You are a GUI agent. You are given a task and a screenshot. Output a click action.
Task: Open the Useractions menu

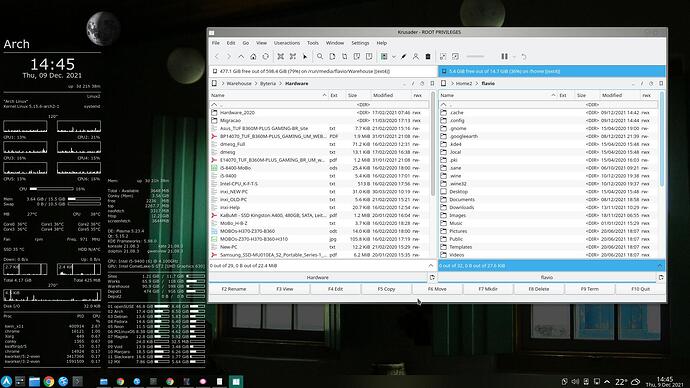[286, 43]
